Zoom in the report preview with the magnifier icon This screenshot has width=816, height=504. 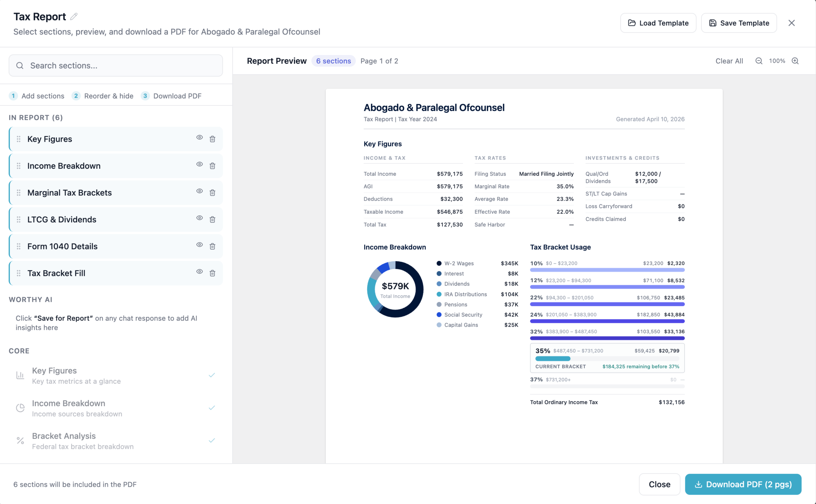796,61
